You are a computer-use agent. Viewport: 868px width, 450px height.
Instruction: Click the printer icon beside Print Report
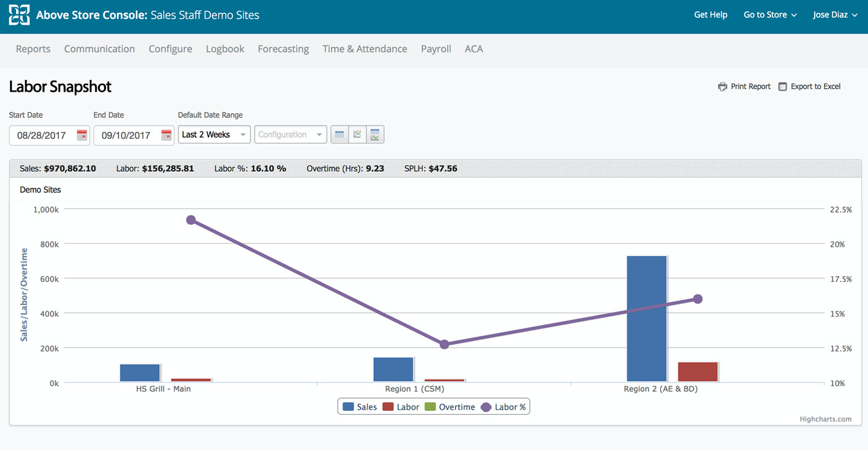[x=722, y=87]
